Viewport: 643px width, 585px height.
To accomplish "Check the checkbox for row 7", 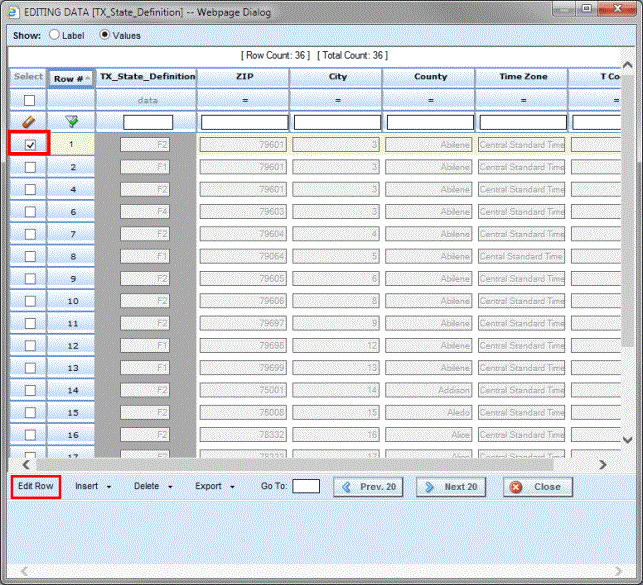I will 30,234.
